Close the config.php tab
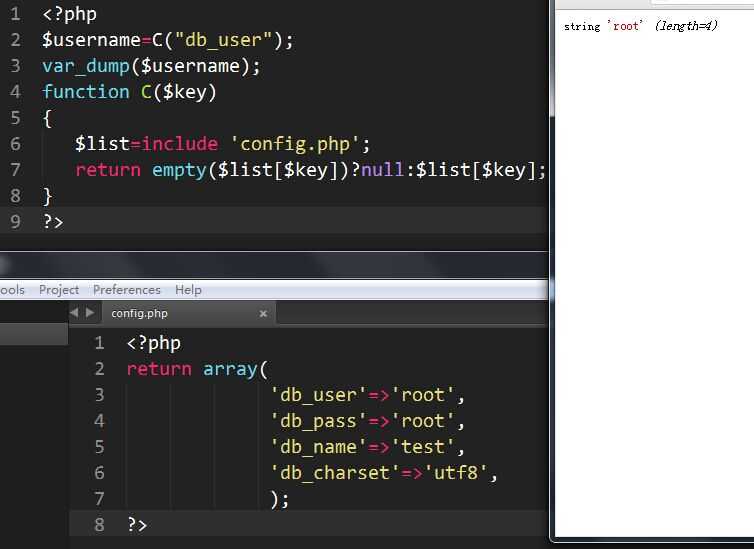This screenshot has height=549, width=754. pos(263,314)
